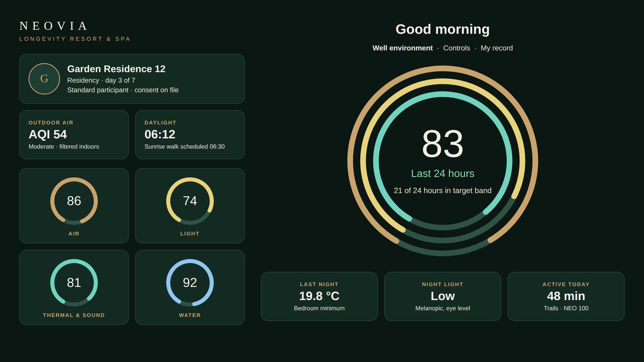Select the Thermal & Sound gauge showing 81
Viewport: 644px width, 362px height.
tap(74, 283)
